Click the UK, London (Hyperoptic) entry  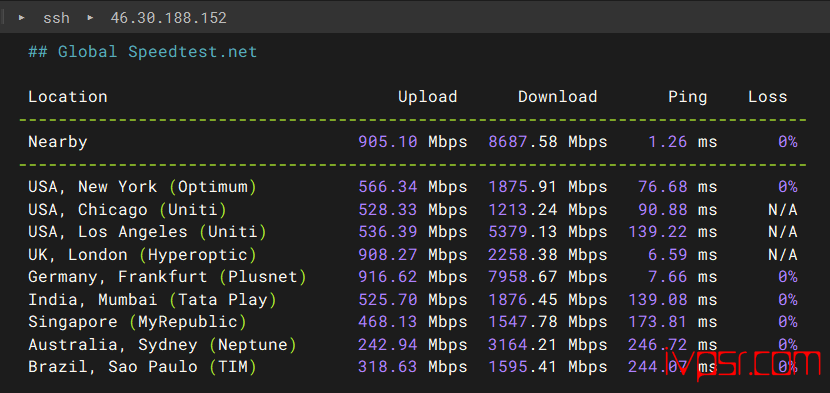[x=142, y=255]
